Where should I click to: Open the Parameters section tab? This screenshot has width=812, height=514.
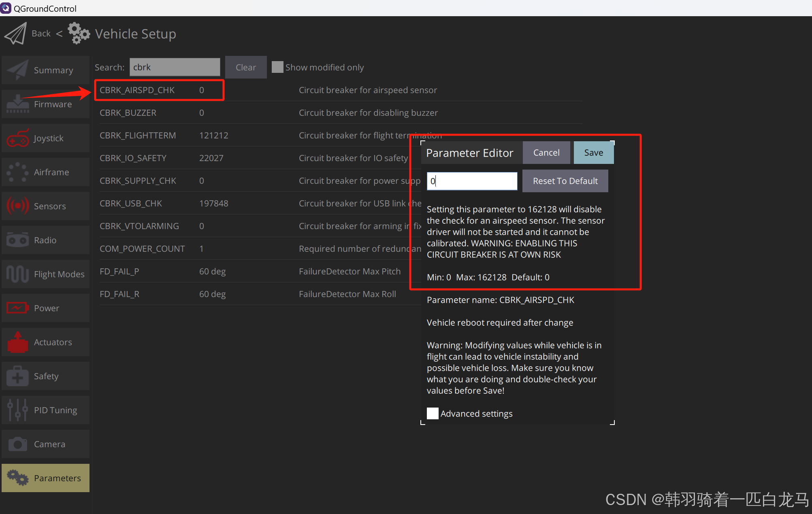click(45, 478)
